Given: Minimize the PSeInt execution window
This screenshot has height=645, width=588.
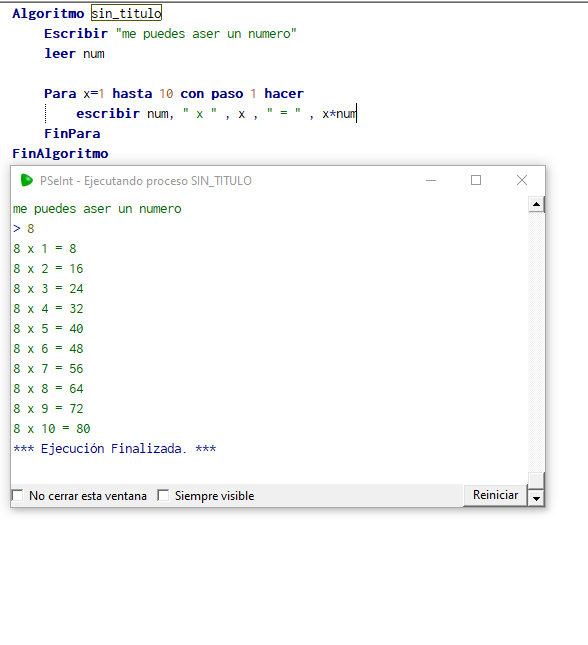Looking at the screenshot, I should tap(431, 180).
